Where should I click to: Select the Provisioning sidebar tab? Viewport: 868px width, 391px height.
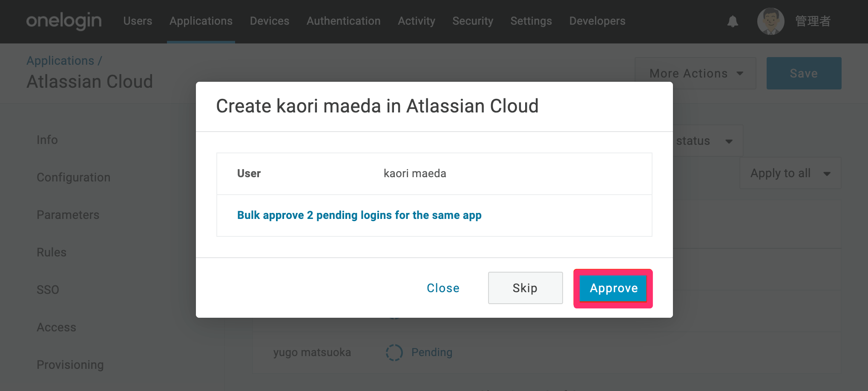coord(70,365)
